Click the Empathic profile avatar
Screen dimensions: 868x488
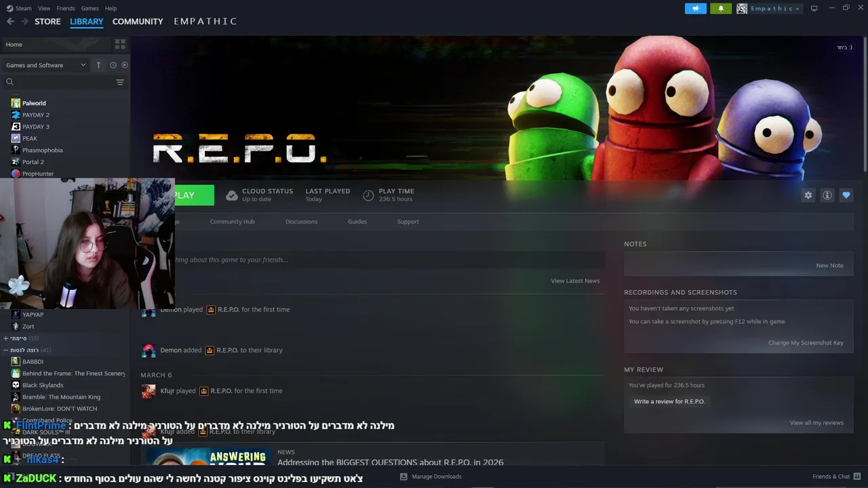click(742, 8)
